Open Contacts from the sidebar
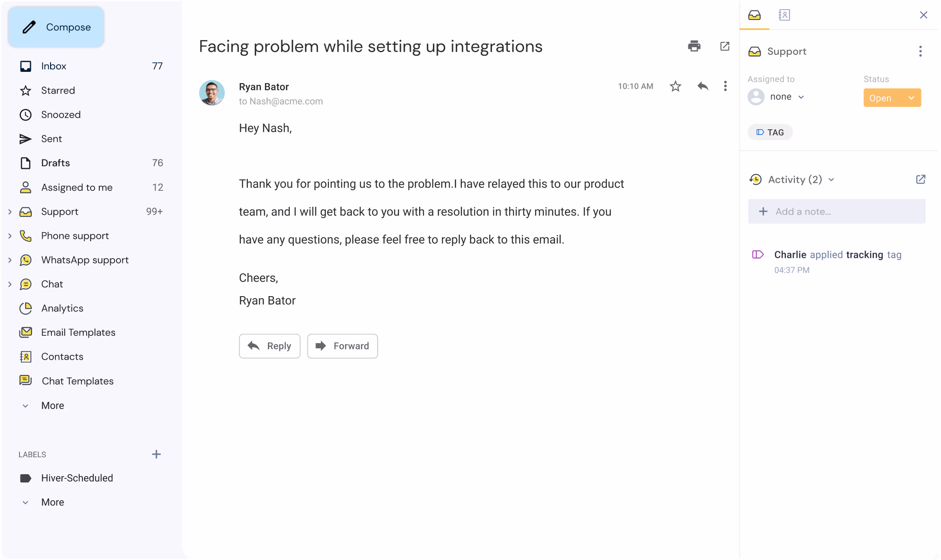941x560 pixels. click(x=62, y=356)
